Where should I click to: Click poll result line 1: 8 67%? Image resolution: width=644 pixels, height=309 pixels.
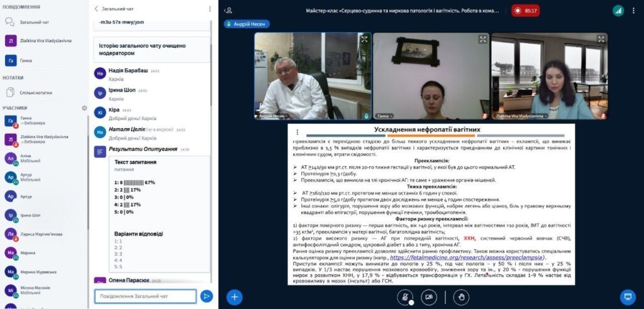(135, 182)
